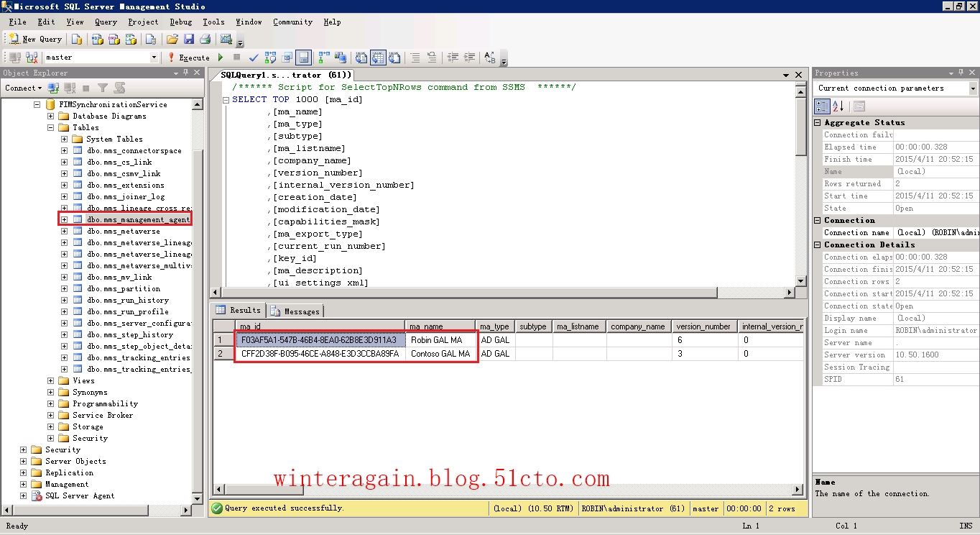
Task: Click the ma_name column header
Action: tap(440, 326)
